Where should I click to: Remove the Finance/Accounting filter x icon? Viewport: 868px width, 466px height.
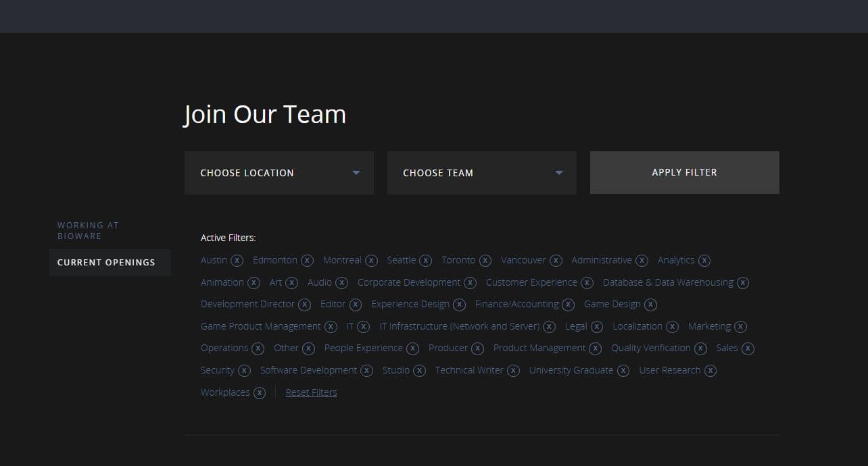point(569,305)
